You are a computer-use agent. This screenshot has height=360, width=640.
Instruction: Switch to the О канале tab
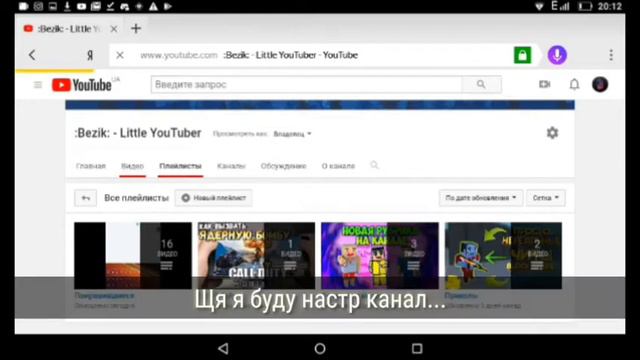coord(338,166)
